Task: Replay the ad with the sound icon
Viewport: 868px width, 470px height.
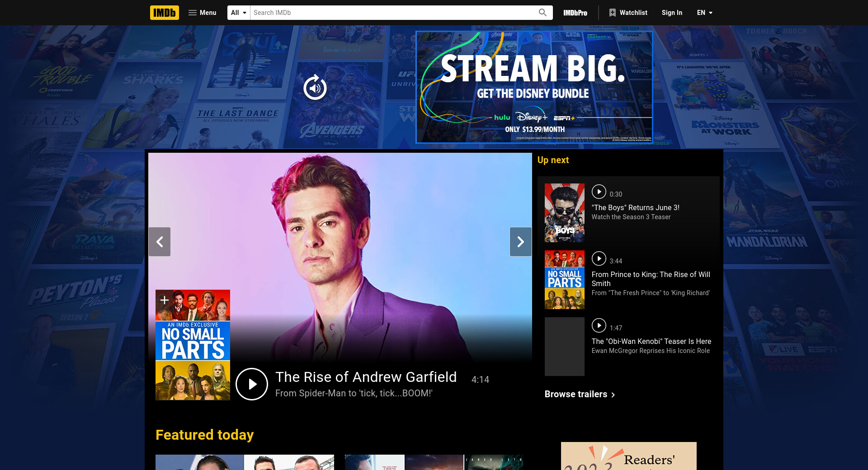Action: click(315, 88)
